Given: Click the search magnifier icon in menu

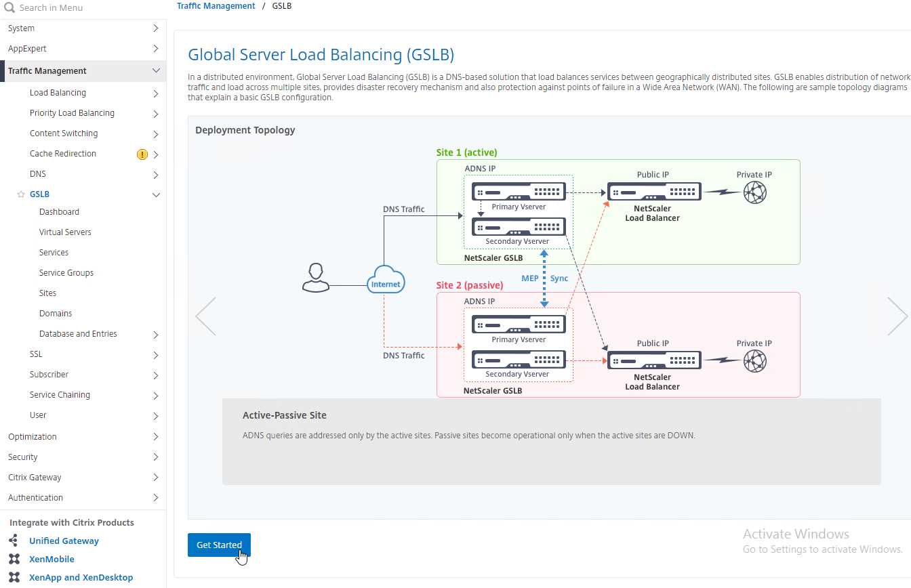Looking at the screenshot, I should pos(9,7).
